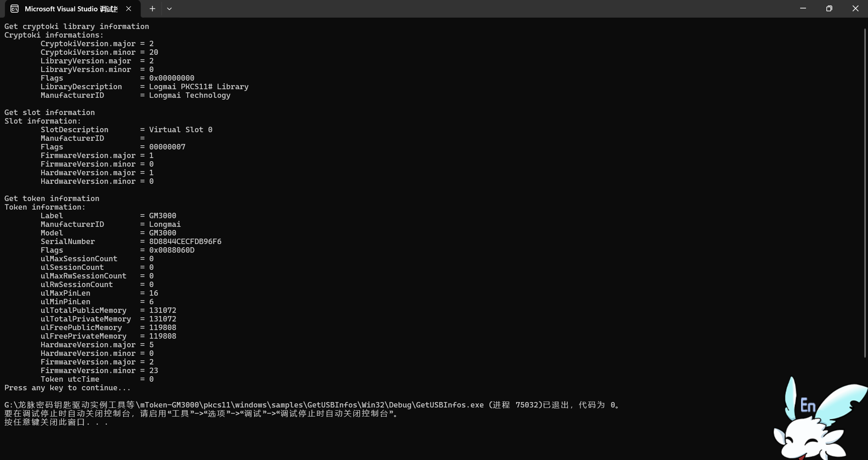The width and height of the screenshot is (868, 460).
Task: Click the ulMaxSessionCount line
Action: tap(97, 259)
